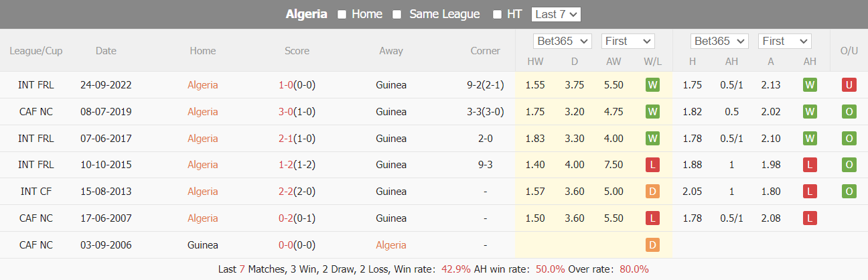
Task: Click the orange D badge for 15-08-2013
Action: [x=652, y=192]
